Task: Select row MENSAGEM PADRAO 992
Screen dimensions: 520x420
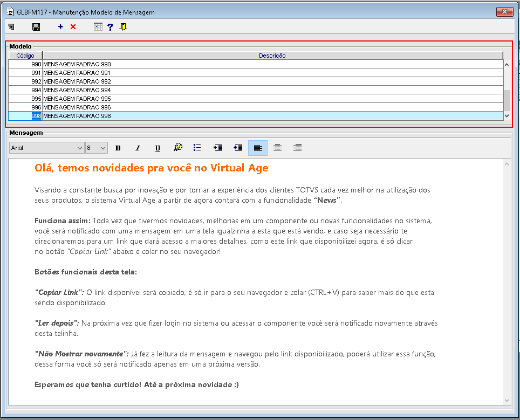Action: pos(256,81)
